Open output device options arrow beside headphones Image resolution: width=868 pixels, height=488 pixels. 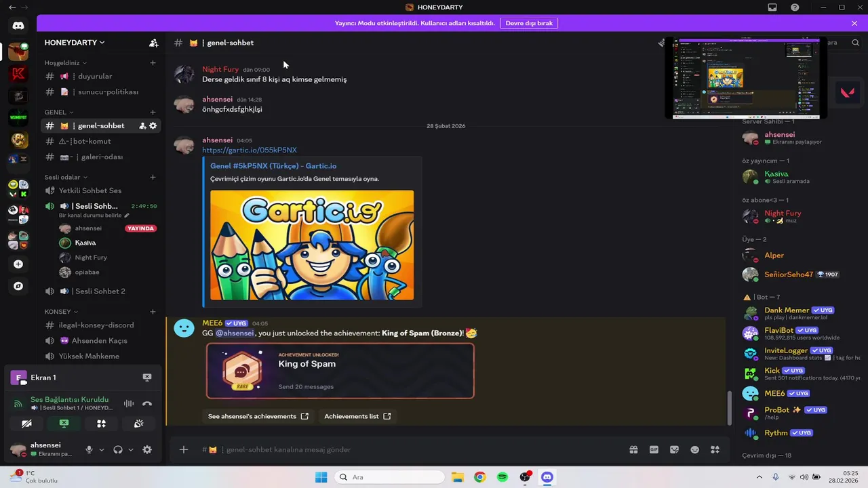click(x=131, y=449)
